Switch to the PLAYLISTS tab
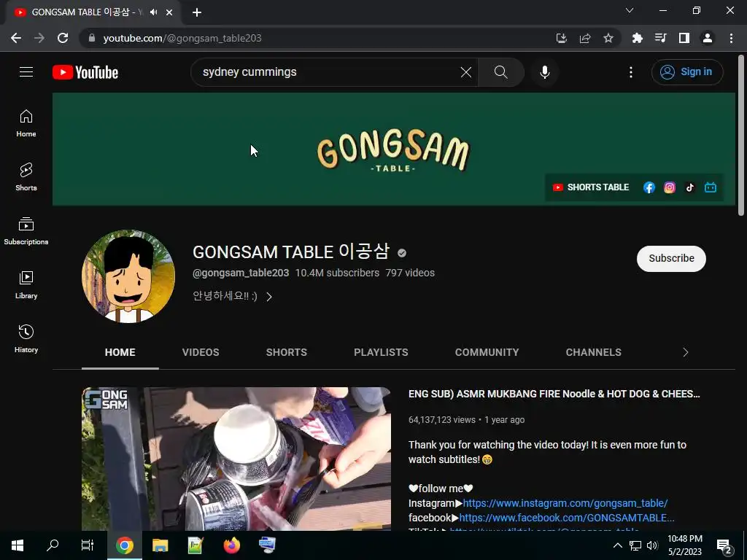This screenshot has width=747, height=560. [381, 352]
